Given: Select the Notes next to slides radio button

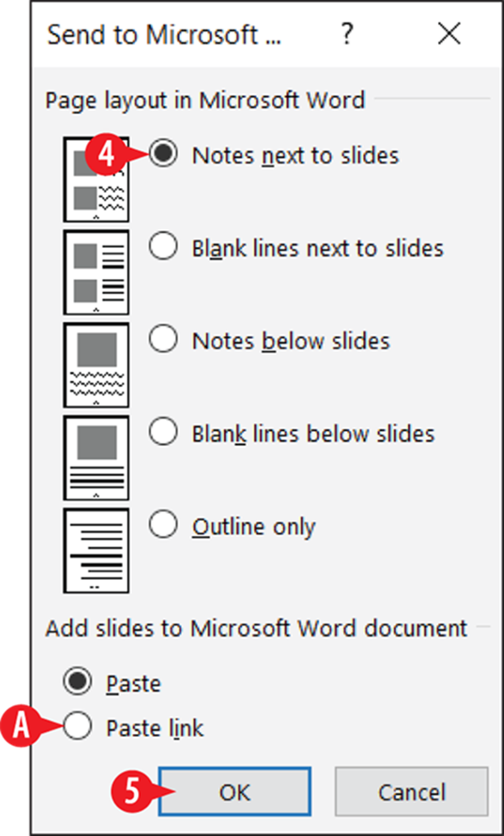Looking at the screenshot, I should click(162, 154).
